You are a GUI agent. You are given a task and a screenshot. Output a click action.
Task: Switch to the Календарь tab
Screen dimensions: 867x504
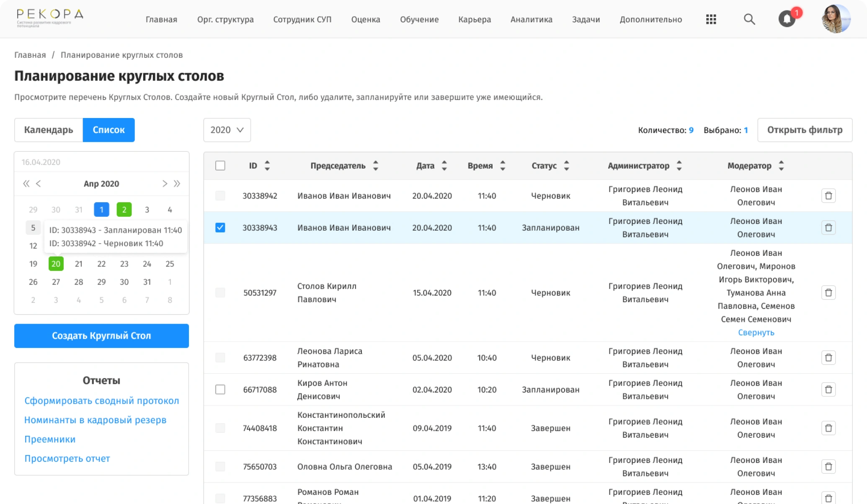[x=49, y=130]
